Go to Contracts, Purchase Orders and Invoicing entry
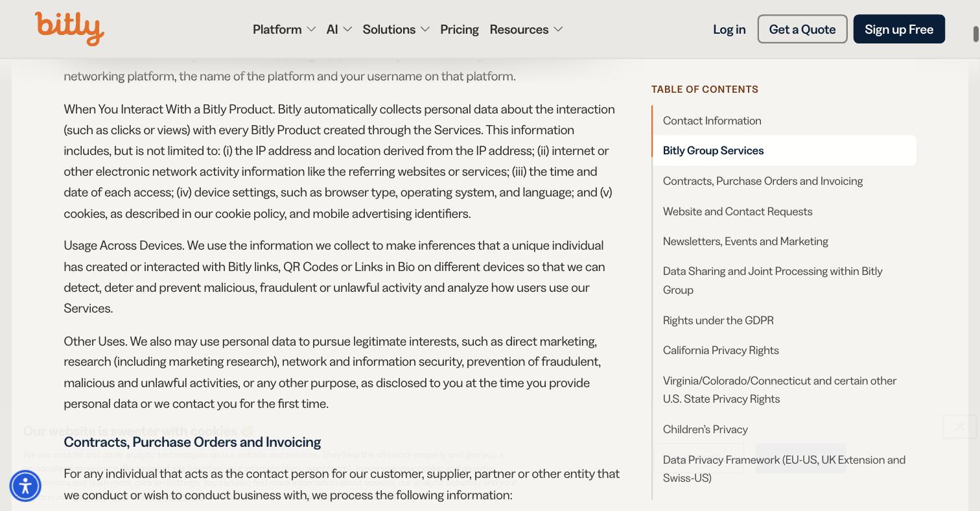Viewport: 980px width, 511px height. tap(762, 181)
